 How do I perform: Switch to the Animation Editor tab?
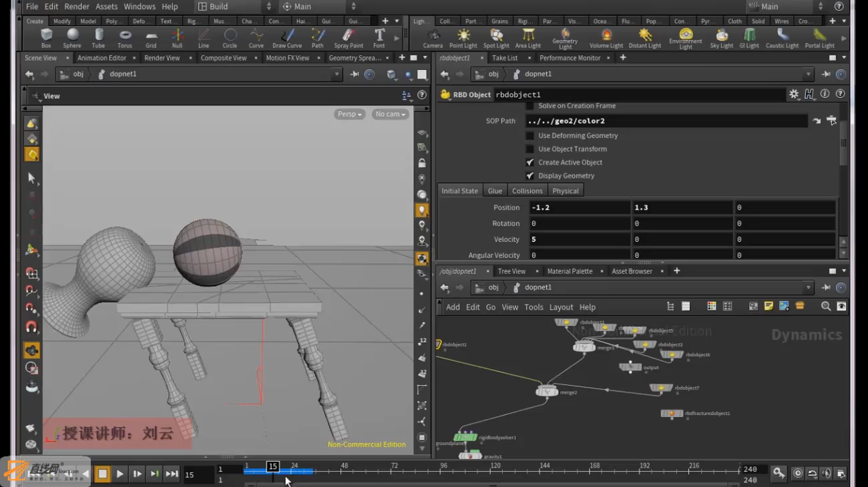tap(101, 58)
